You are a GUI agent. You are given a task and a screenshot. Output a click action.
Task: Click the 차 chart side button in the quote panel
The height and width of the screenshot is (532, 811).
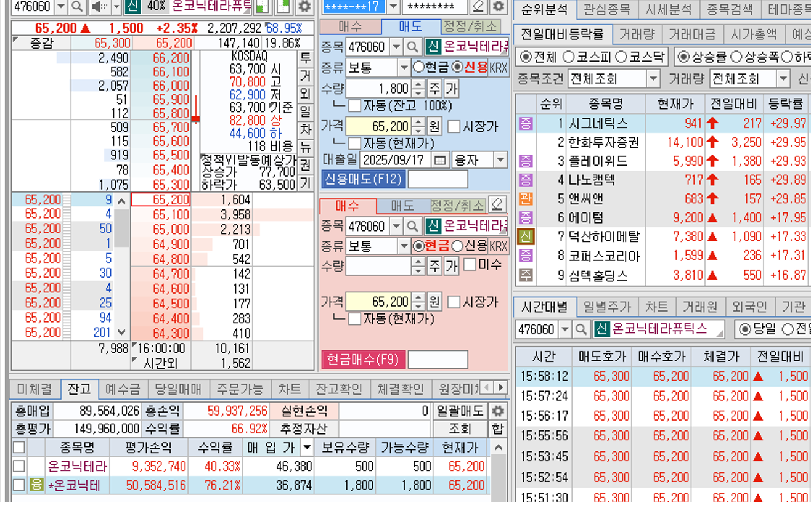pos(305,129)
